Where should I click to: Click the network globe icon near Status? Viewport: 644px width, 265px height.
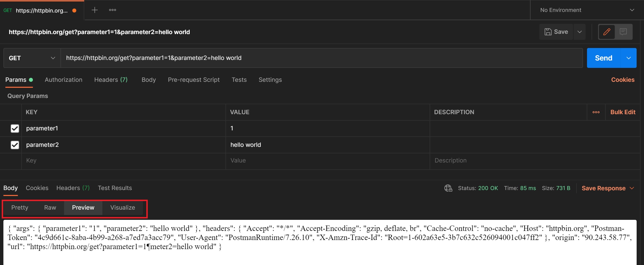point(448,188)
